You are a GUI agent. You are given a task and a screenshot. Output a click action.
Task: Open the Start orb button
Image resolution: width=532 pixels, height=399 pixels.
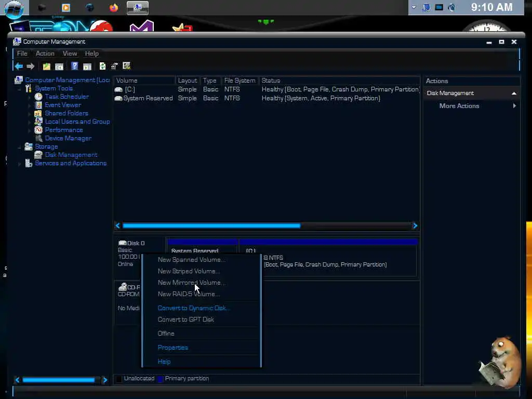(x=14, y=8)
